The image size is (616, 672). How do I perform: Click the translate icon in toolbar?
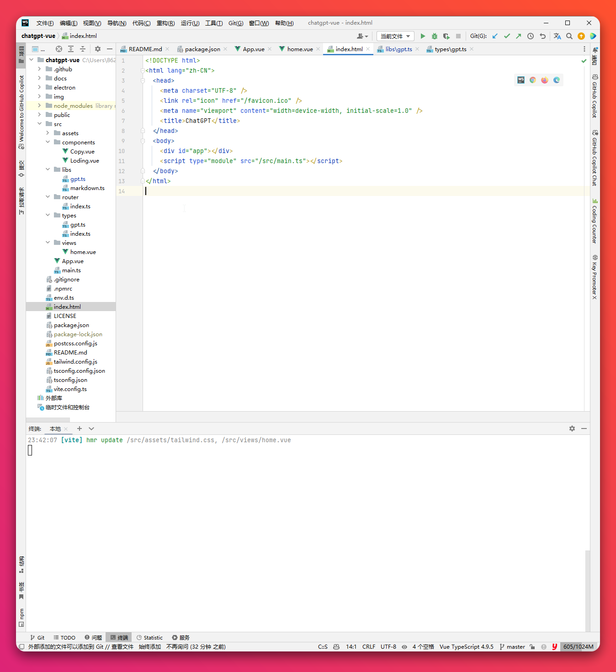click(x=557, y=36)
